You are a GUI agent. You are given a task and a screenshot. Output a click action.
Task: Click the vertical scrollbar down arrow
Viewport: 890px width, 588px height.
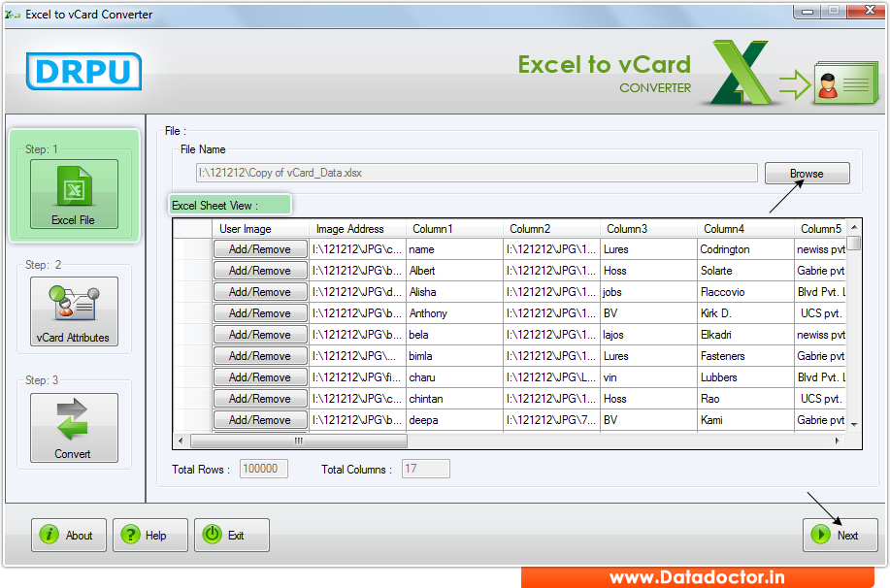pyautogui.click(x=854, y=425)
